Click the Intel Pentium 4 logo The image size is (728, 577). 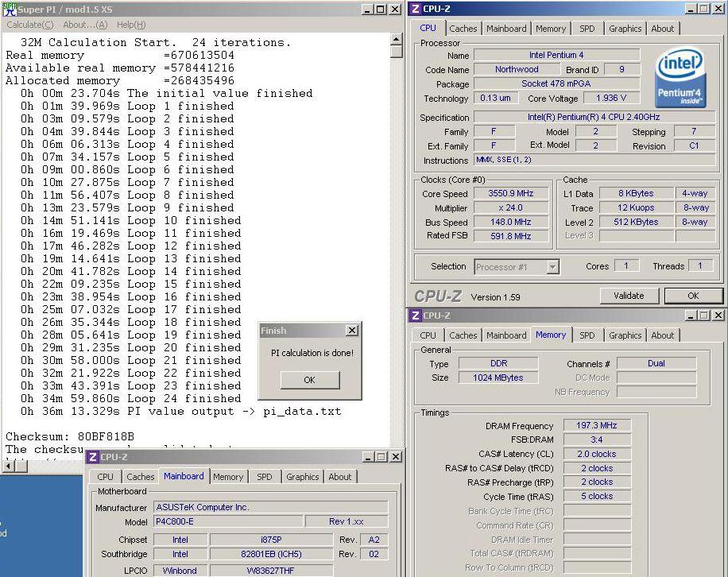tap(681, 77)
